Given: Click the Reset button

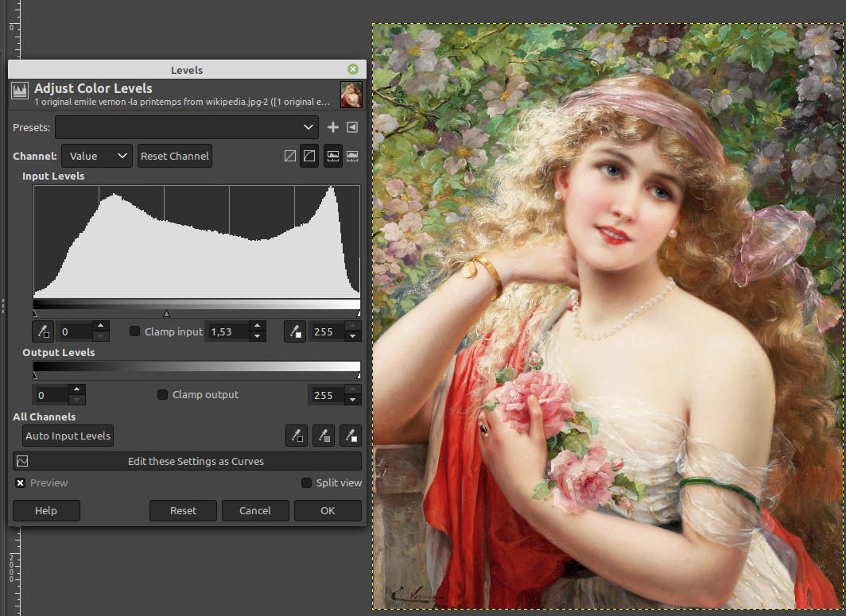Looking at the screenshot, I should (x=183, y=510).
